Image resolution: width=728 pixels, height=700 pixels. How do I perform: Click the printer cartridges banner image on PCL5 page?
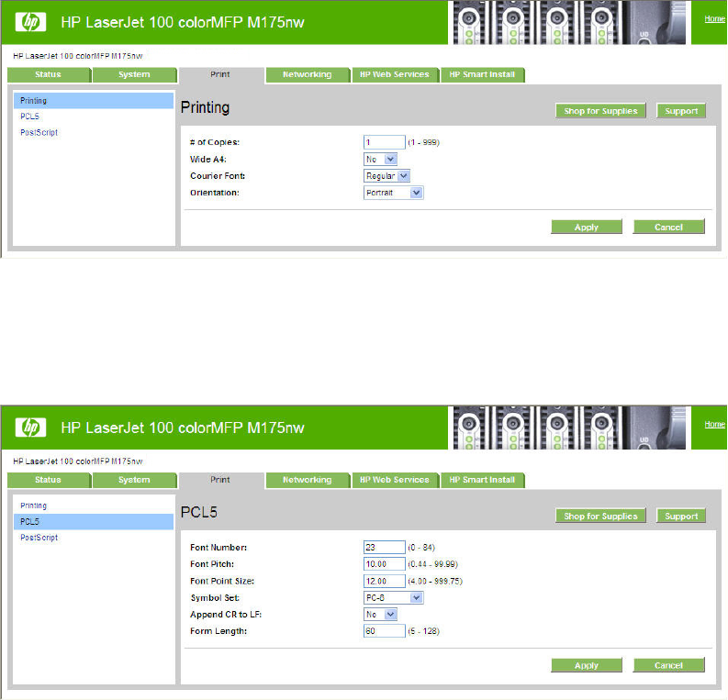569,428
